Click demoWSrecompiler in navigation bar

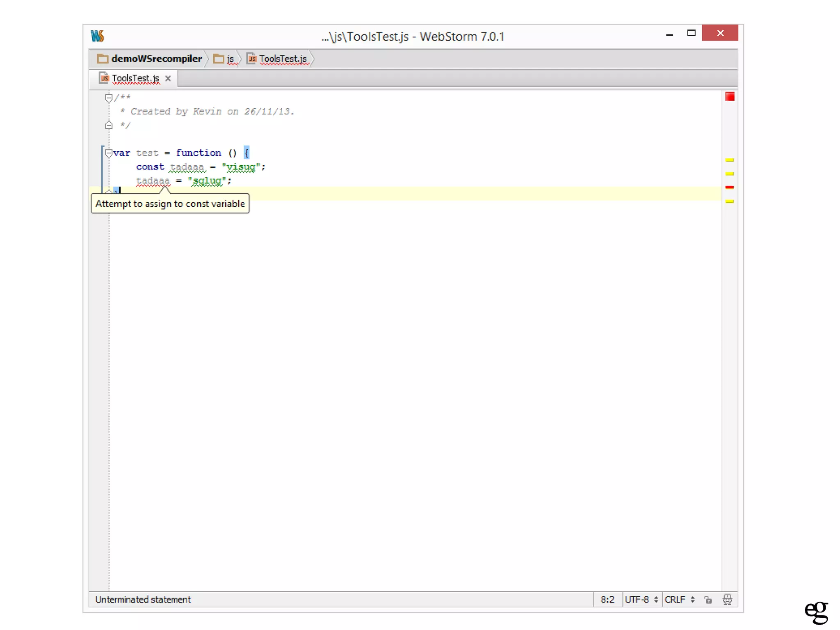coord(156,59)
